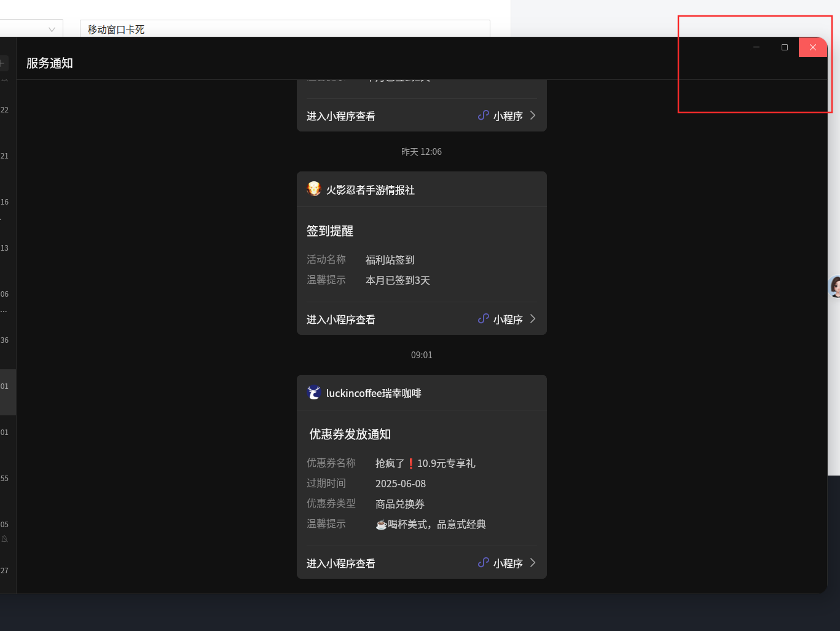
Task: Expand the chevron arrow in 优惠券发放通知 card
Action: coord(533,563)
